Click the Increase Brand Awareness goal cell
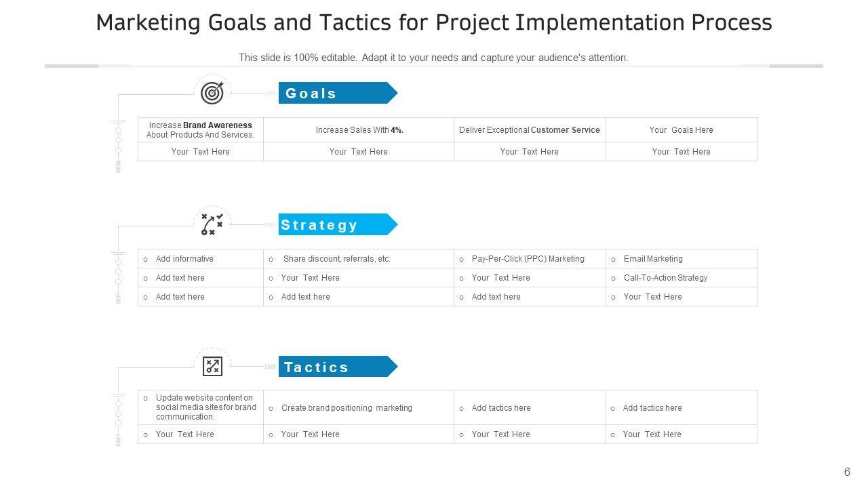The width and height of the screenshot is (868, 488). coord(201,129)
